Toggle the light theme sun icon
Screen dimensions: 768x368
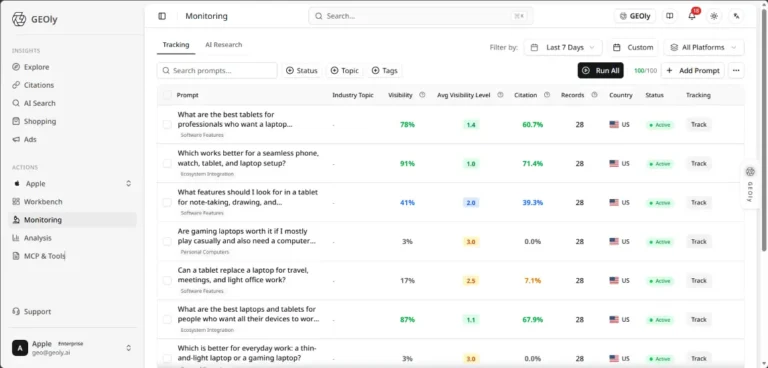point(714,16)
